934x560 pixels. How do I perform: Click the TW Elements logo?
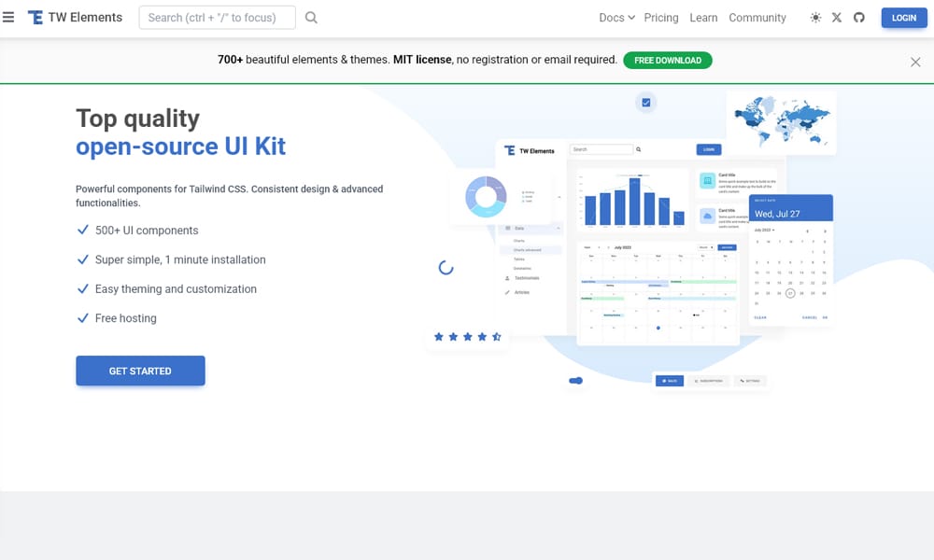click(75, 17)
